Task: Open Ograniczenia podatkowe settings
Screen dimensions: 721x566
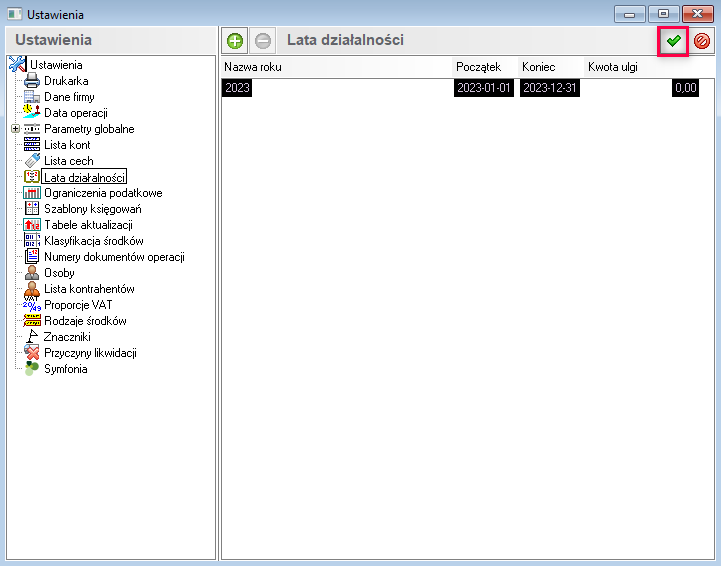Action: point(103,193)
